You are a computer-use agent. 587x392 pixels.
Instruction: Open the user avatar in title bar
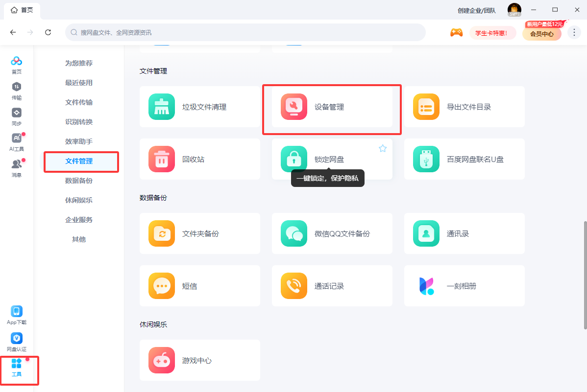coord(514,10)
